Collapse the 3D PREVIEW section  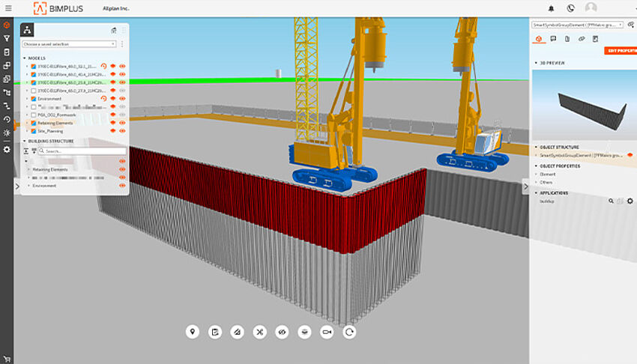coord(535,63)
